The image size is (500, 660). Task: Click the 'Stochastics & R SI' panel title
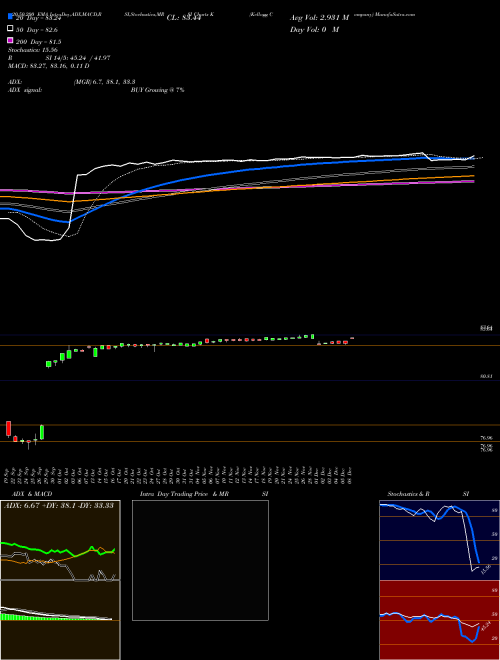point(428,494)
